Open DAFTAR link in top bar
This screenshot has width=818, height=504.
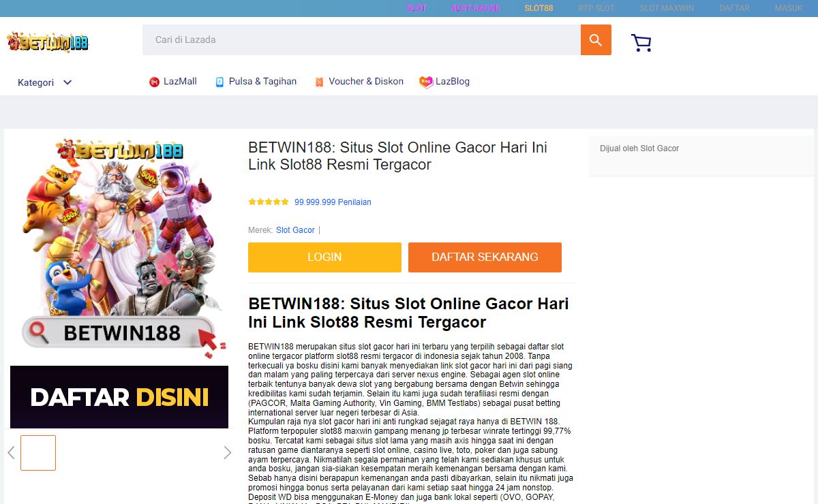click(734, 8)
